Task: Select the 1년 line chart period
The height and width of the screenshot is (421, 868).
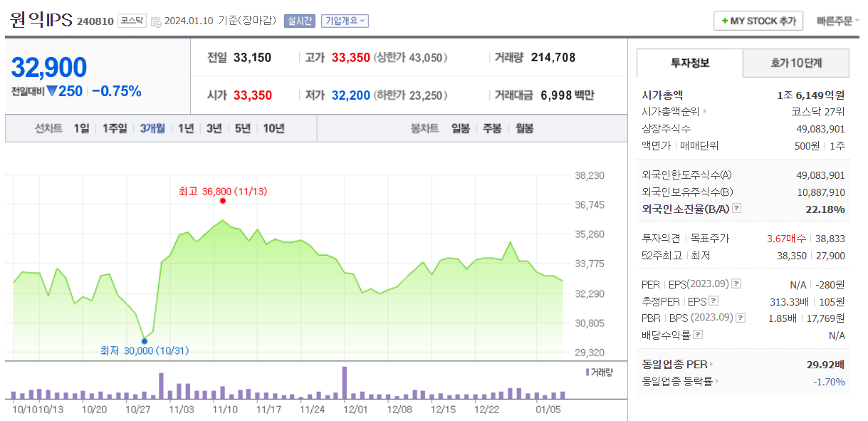Action: coord(186,128)
